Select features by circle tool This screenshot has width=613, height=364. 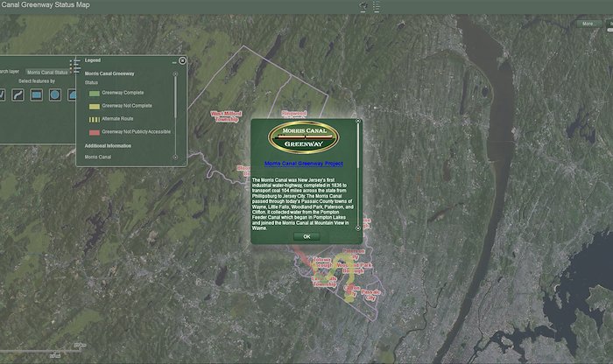tap(55, 94)
